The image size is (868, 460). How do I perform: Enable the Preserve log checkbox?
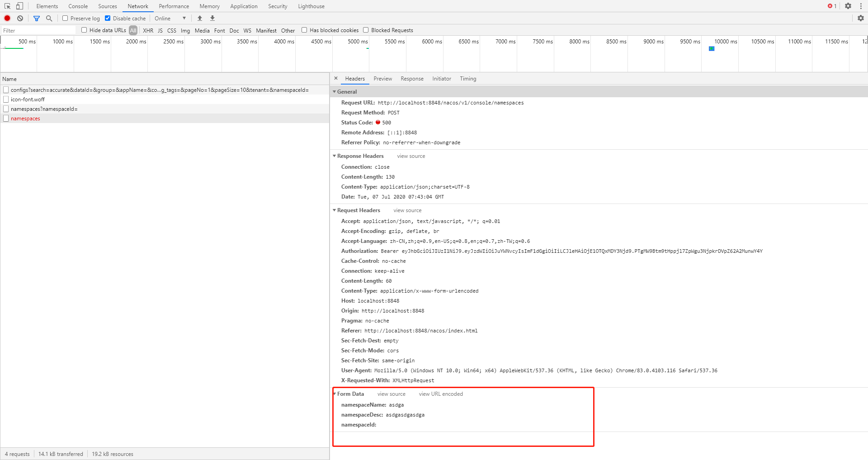(x=65, y=18)
